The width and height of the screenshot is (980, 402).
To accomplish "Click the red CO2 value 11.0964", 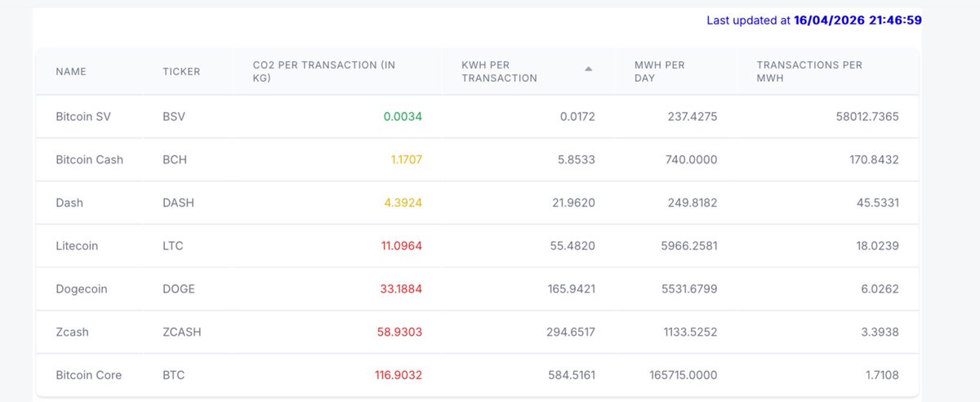I will tap(402, 246).
